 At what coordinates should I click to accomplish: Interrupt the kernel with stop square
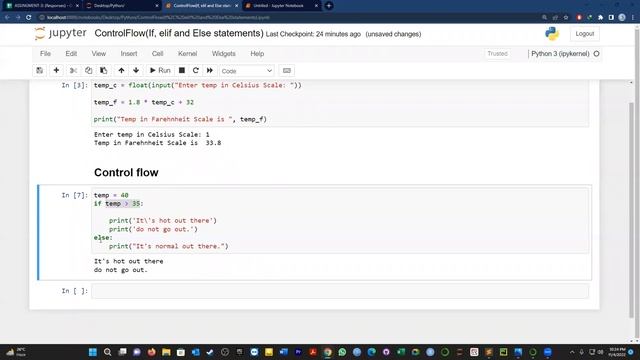coord(182,71)
